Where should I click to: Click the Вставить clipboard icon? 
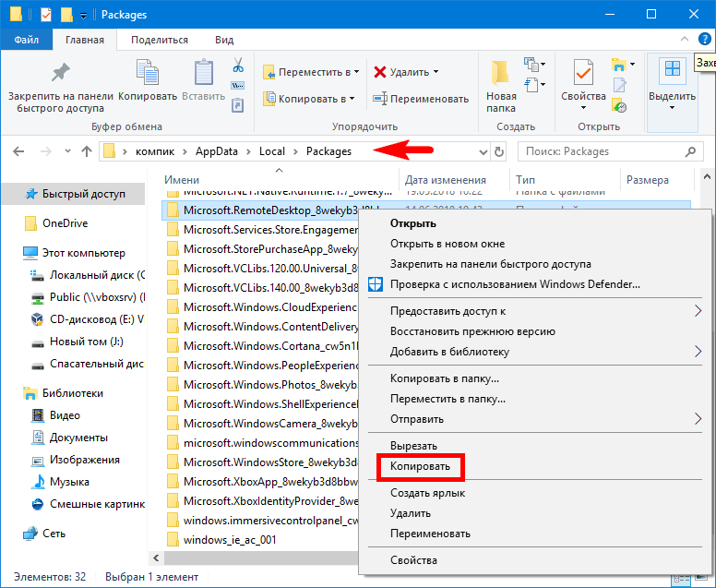[204, 72]
